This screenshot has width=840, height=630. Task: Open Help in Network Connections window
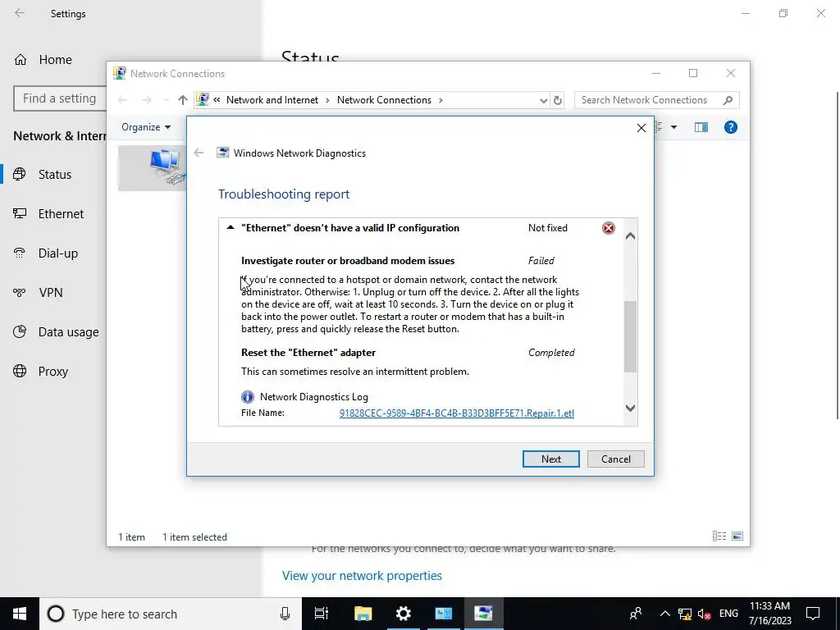(731, 127)
